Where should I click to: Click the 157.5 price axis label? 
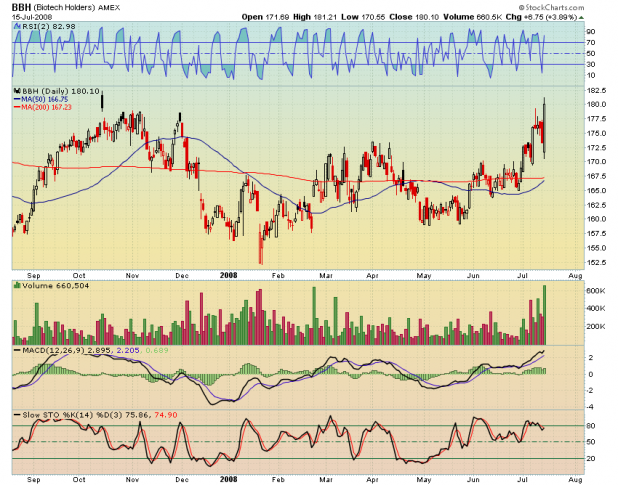click(x=596, y=234)
